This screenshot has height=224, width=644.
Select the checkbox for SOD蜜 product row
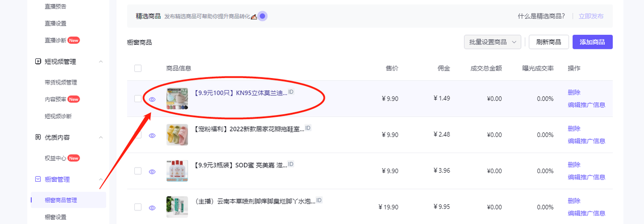tap(138, 171)
